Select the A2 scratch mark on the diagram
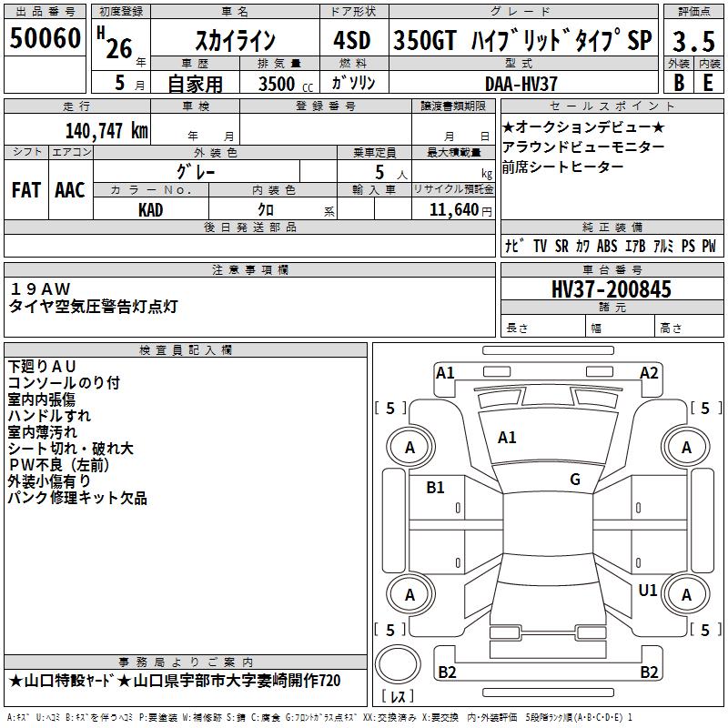Viewport: 728px width, 728px height. coord(649,373)
